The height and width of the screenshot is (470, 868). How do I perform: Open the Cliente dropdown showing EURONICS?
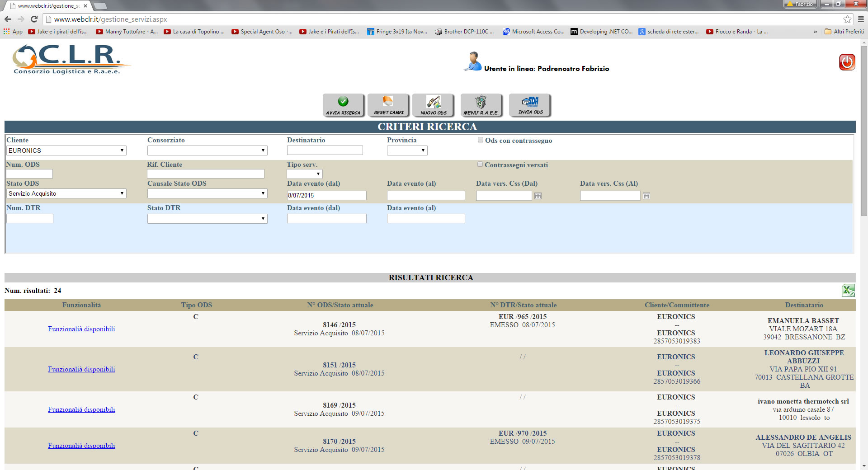tap(66, 150)
